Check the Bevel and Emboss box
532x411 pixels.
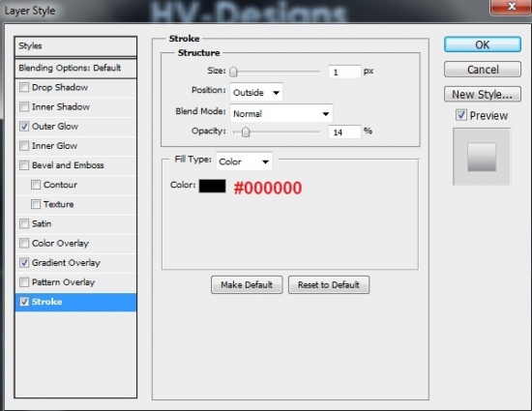24,165
